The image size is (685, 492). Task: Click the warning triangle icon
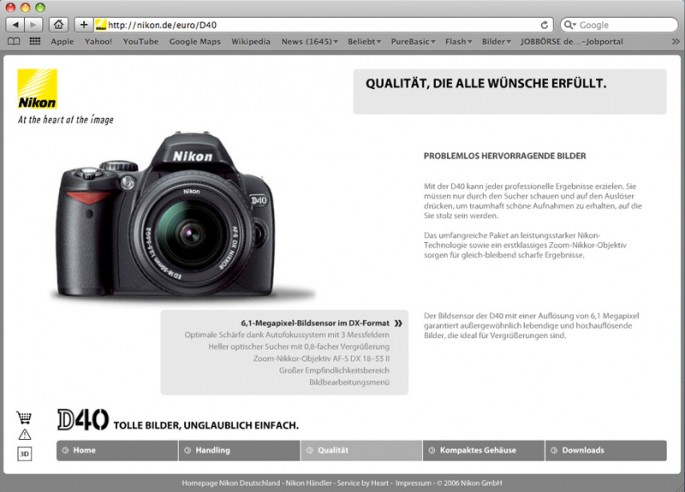(24, 434)
